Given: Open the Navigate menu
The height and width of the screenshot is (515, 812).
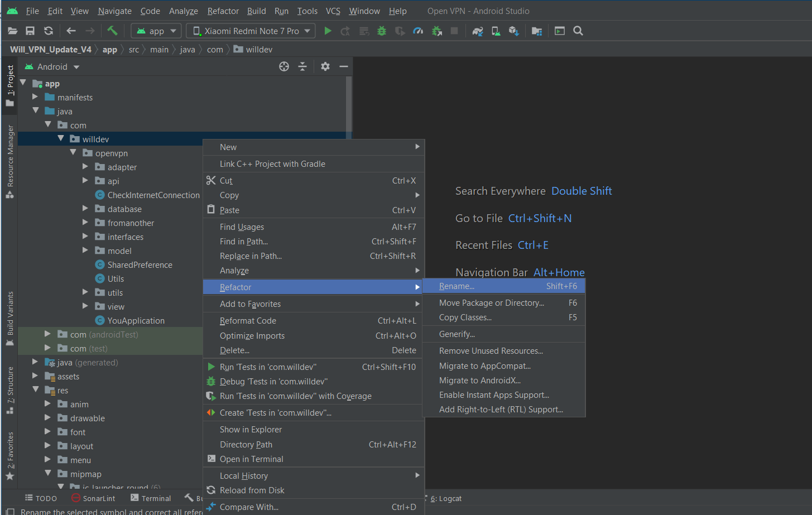Looking at the screenshot, I should tap(114, 11).
